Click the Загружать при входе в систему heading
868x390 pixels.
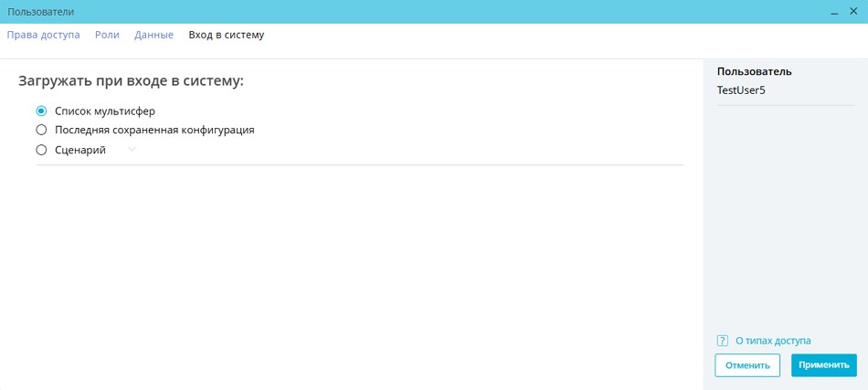pyautogui.click(x=131, y=80)
